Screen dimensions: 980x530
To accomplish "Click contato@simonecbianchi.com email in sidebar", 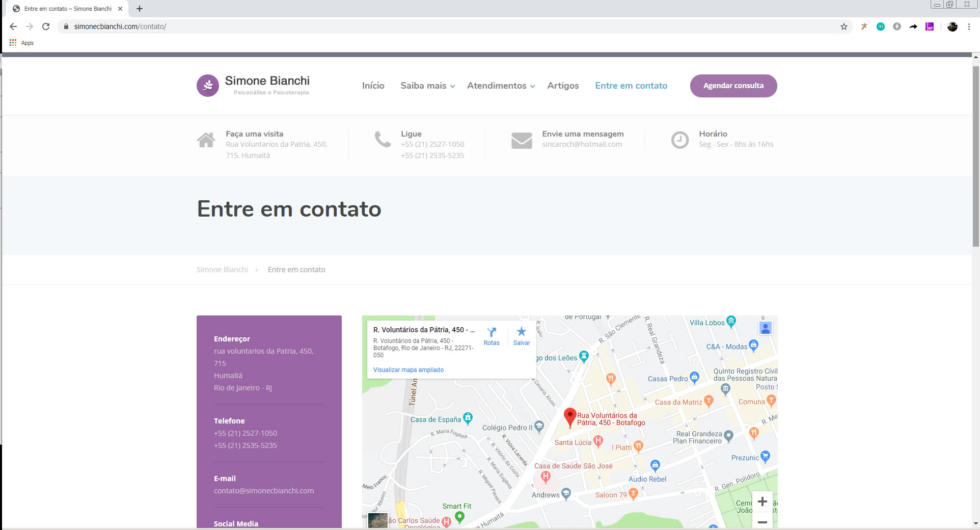I will (x=264, y=491).
